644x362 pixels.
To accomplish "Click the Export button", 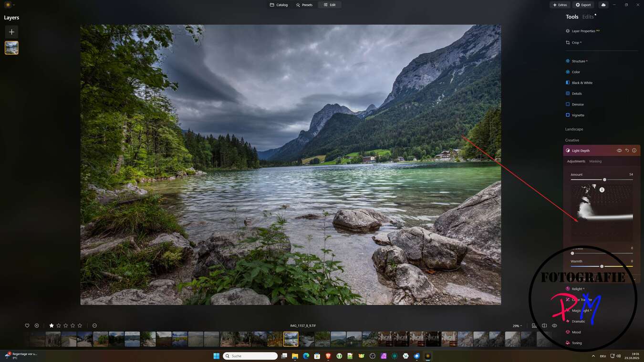I will coord(583,5).
